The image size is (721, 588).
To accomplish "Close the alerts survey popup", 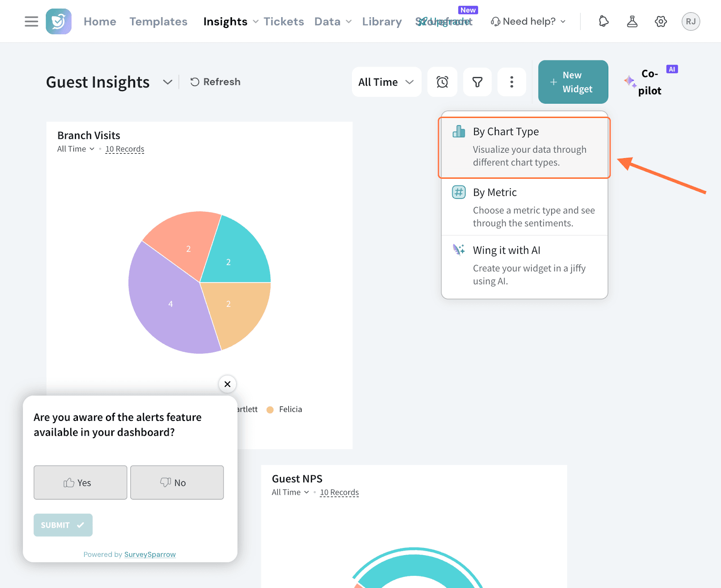I will click(228, 384).
